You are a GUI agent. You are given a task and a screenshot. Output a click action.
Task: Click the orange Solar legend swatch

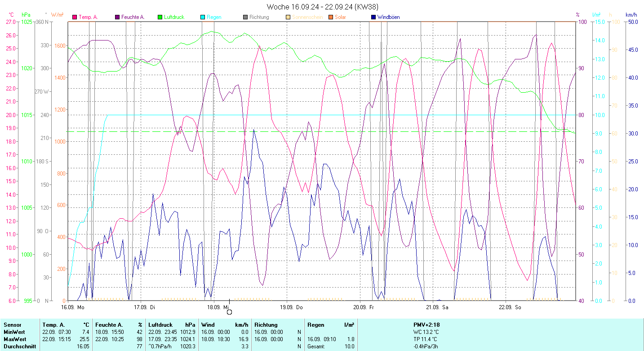click(330, 17)
